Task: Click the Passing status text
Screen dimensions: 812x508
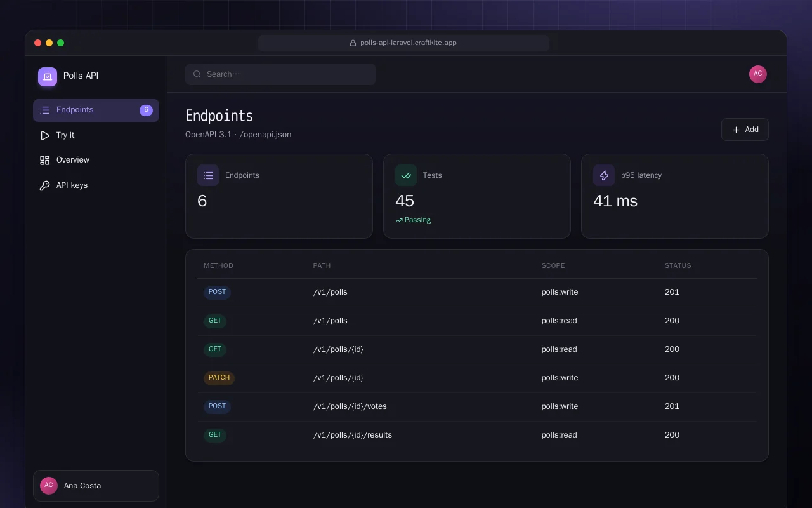Action: 417,220
